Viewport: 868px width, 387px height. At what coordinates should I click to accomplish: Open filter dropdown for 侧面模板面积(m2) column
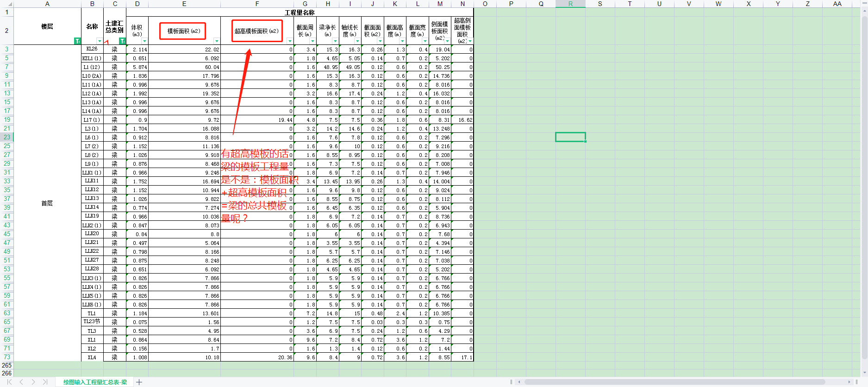(x=447, y=41)
